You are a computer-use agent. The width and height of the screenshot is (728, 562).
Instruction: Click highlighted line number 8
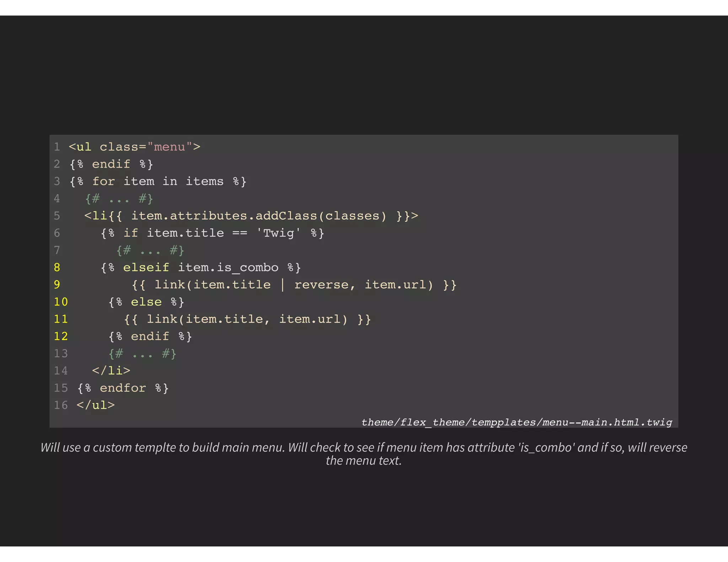pyautogui.click(x=57, y=267)
